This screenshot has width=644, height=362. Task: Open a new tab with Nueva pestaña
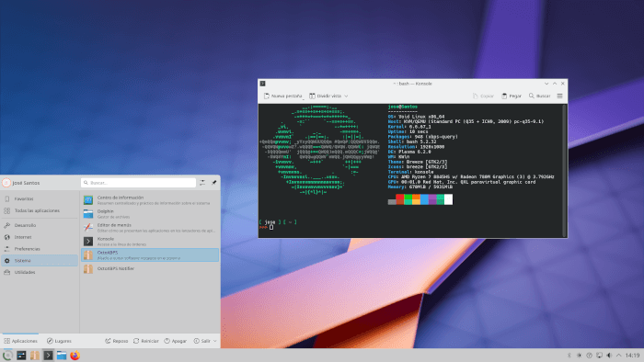[283, 96]
